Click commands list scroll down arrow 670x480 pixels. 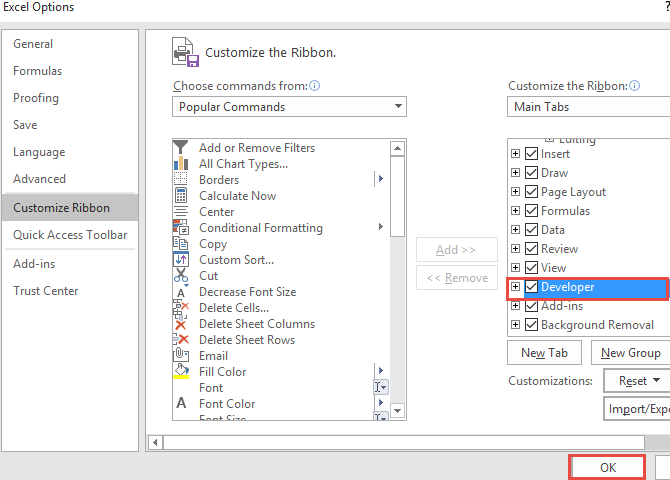[x=397, y=411]
